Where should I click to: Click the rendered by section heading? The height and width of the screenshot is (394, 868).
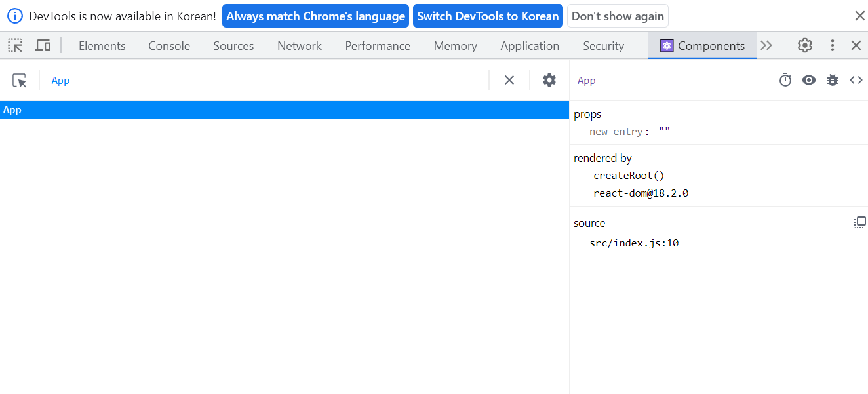[602, 158]
